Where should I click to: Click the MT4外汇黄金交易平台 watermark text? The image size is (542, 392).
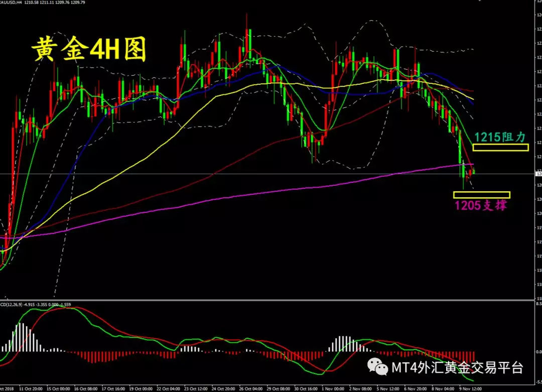point(458,367)
